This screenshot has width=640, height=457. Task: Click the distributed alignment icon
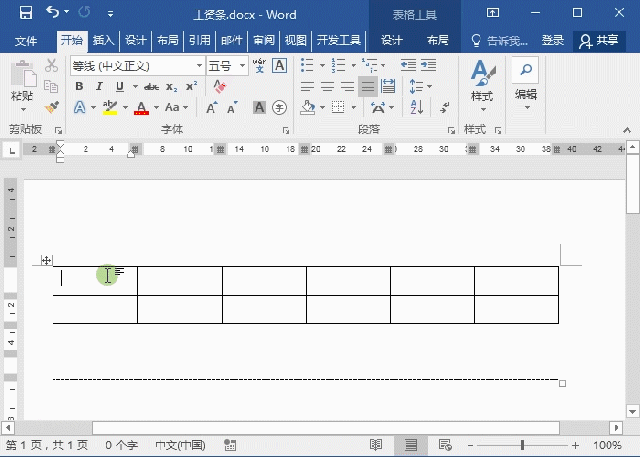[x=388, y=86]
